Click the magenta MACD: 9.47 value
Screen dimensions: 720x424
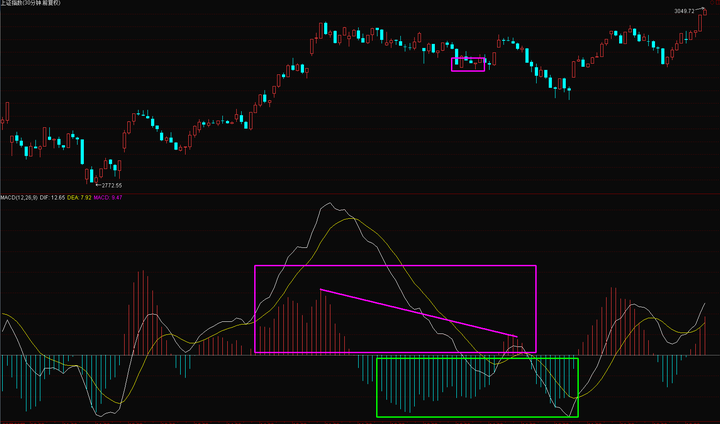point(108,198)
